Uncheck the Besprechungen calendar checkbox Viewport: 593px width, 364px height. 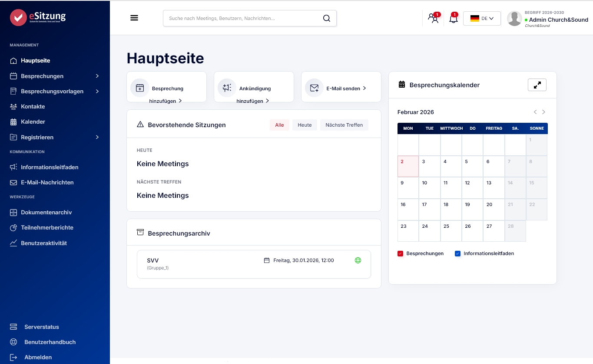click(x=401, y=254)
